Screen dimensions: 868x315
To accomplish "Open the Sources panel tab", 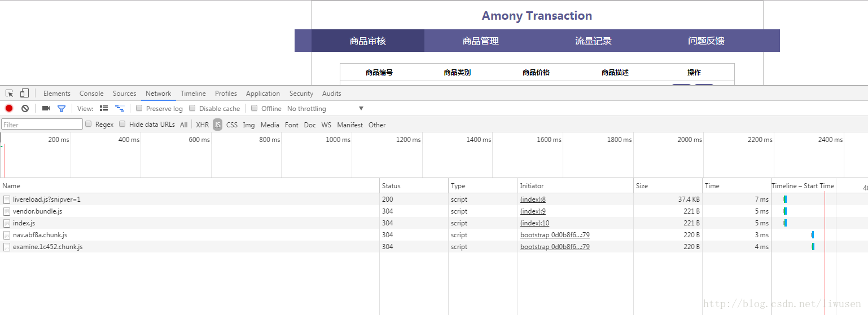I will point(124,94).
